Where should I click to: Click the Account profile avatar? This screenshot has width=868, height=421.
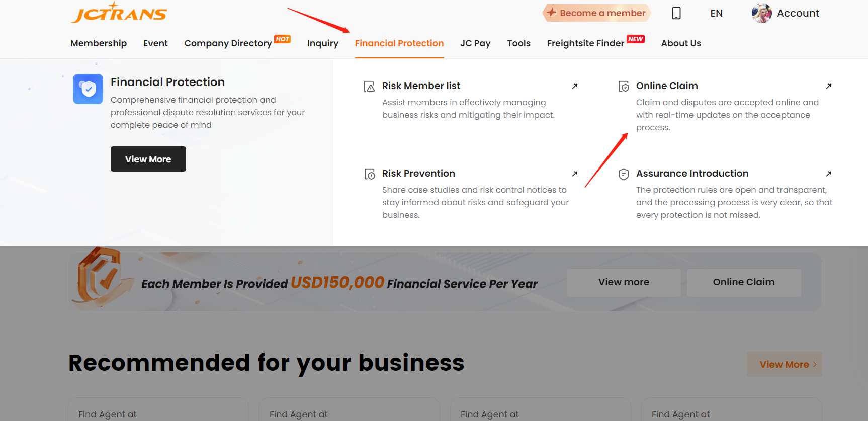point(761,13)
